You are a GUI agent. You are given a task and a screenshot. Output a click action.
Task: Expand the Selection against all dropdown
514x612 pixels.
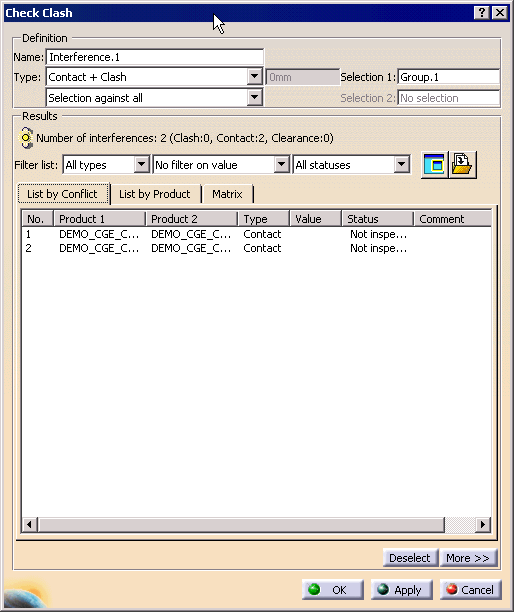tap(254, 98)
